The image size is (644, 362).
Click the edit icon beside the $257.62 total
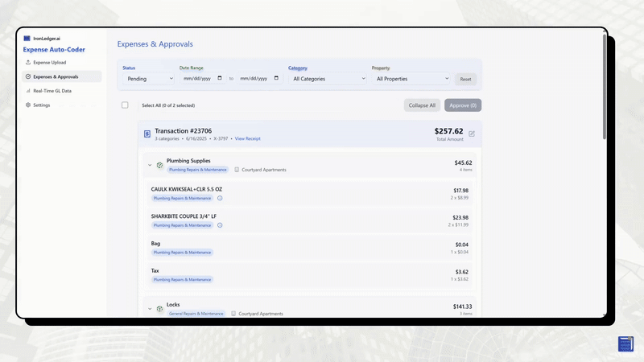[x=472, y=134]
